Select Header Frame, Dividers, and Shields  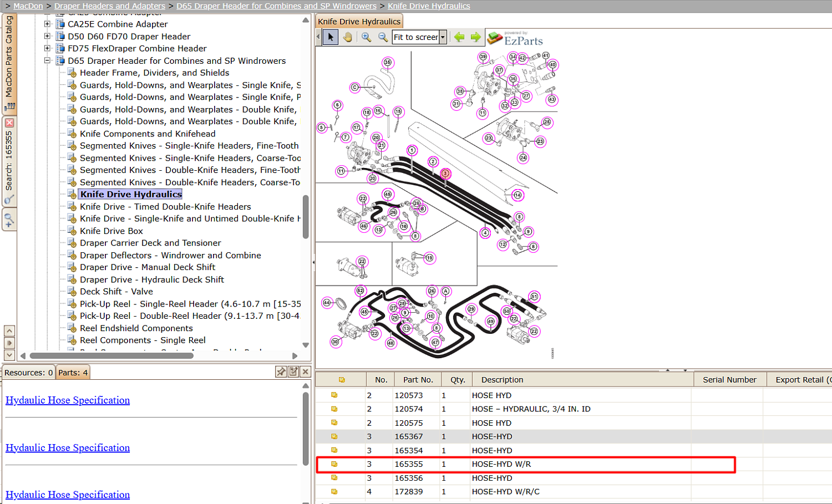point(154,73)
